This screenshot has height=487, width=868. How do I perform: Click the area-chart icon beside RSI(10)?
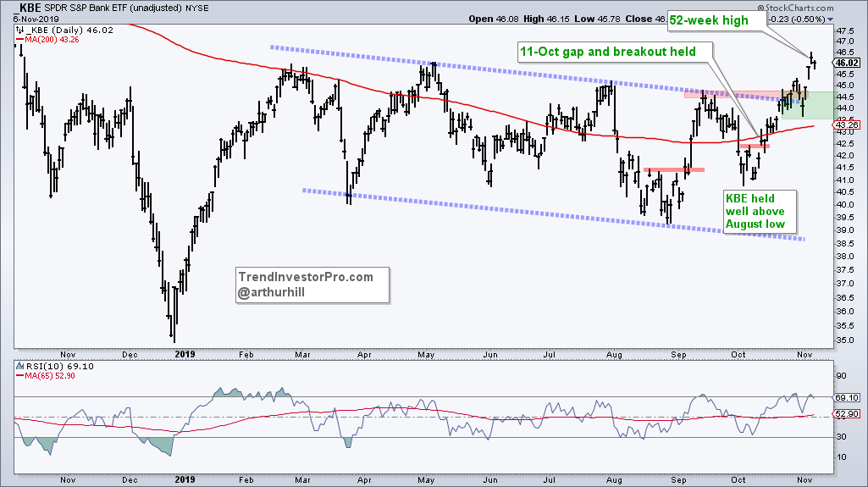19,367
